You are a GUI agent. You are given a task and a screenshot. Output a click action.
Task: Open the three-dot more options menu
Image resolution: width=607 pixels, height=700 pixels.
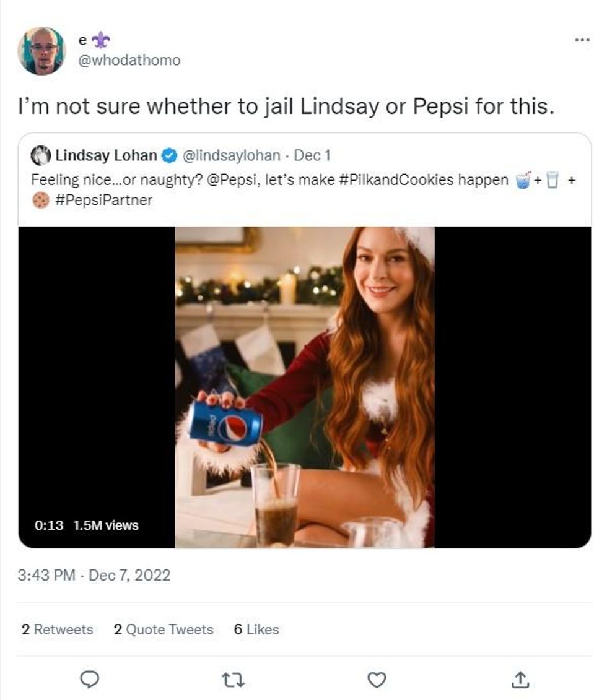[x=582, y=40]
